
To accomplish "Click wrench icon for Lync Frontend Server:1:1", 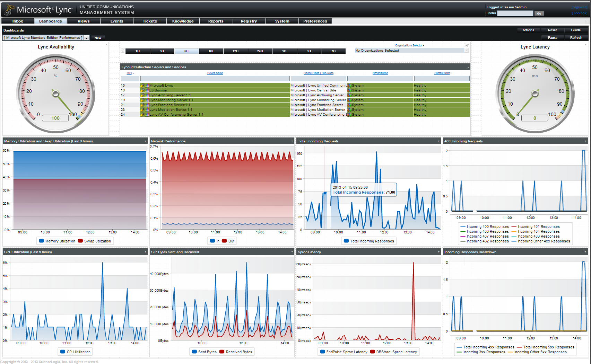I will click(x=143, y=105).
